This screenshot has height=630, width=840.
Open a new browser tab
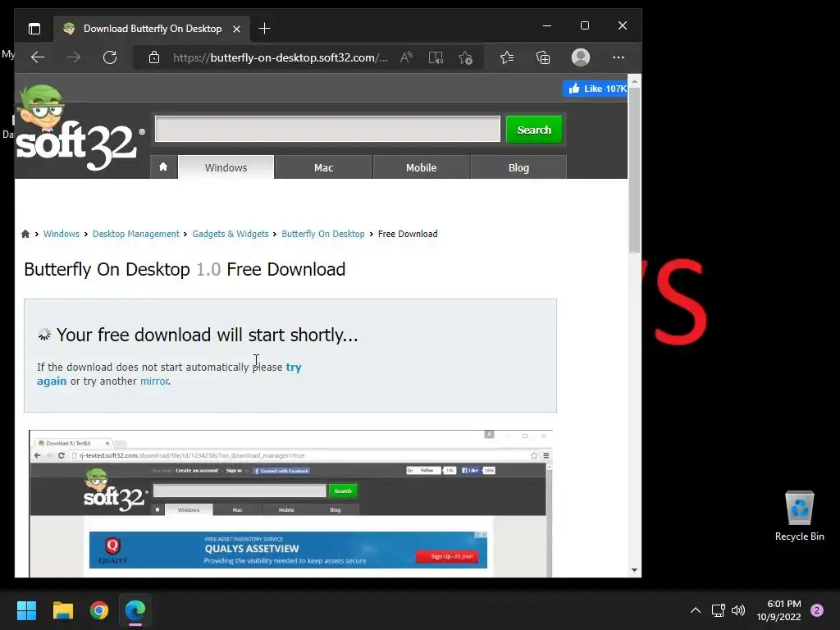point(264,29)
